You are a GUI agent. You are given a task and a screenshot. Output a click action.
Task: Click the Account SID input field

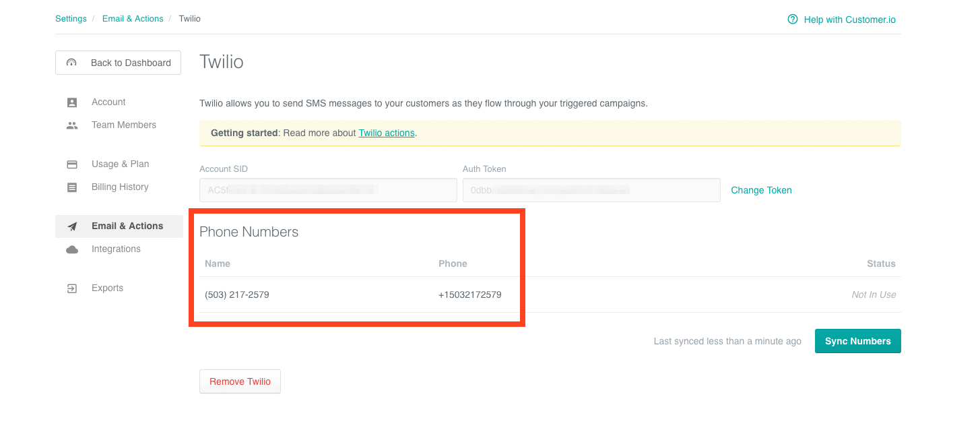(327, 190)
